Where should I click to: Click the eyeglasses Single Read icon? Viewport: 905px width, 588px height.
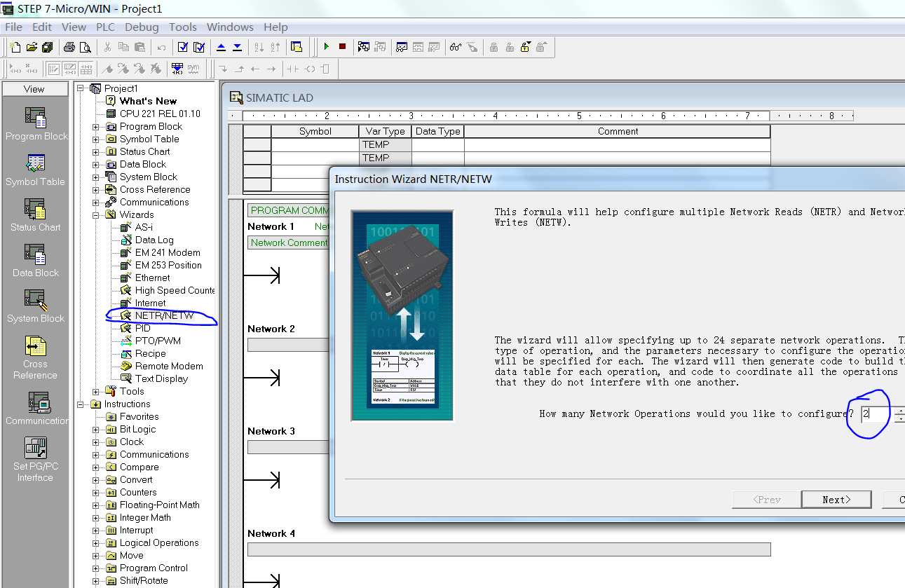[x=456, y=47]
